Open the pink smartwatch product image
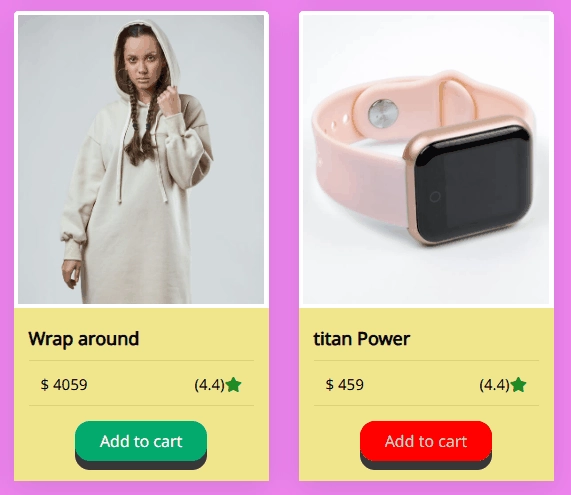This screenshot has width=571, height=495. [426, 159]
